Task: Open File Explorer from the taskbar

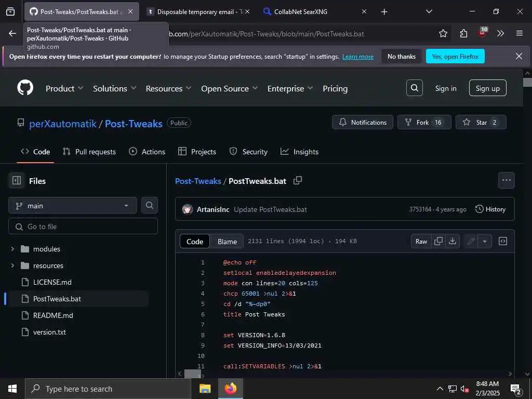Action: [x=205, y=389]
